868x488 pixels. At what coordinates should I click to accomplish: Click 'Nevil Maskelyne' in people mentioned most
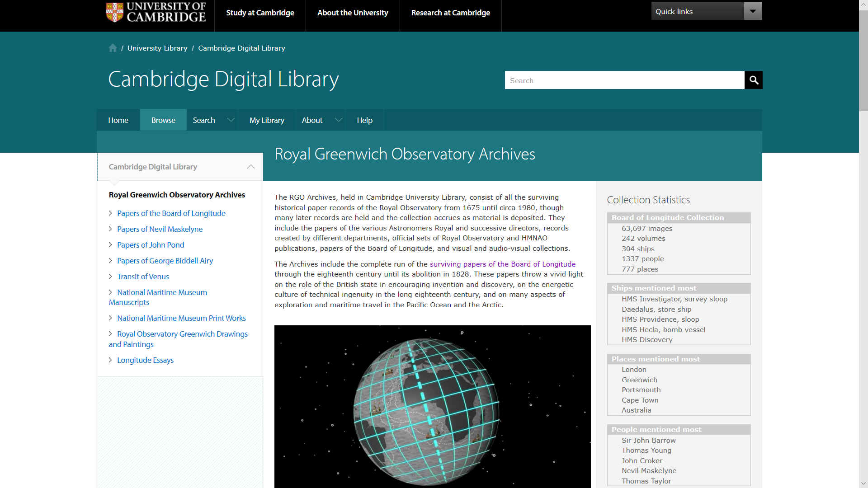649,471
